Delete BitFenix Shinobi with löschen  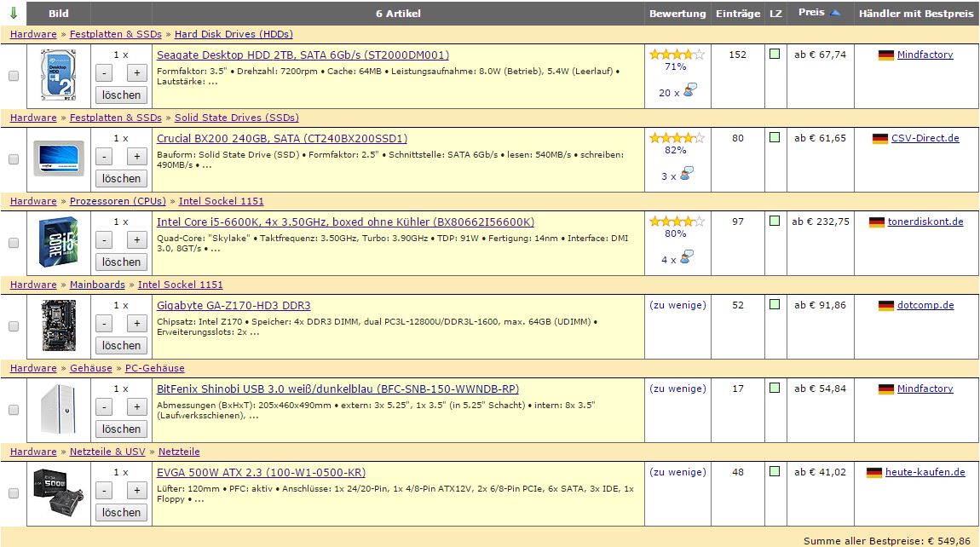121,429
